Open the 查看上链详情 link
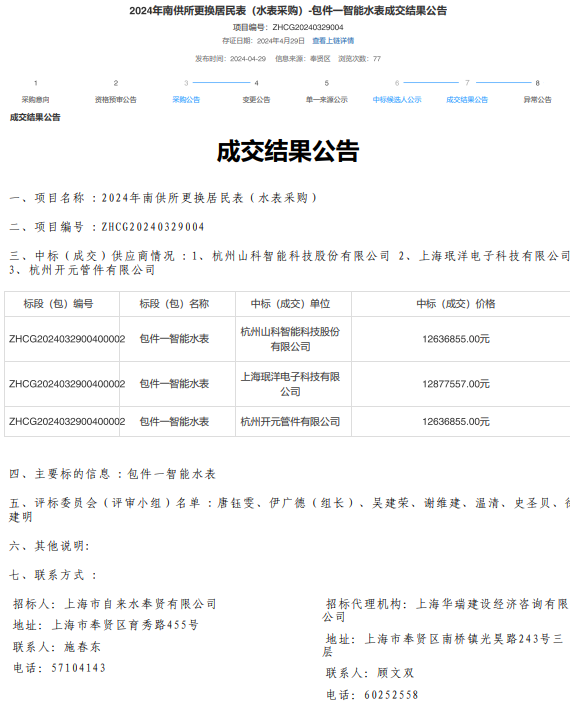The height and width of the screenshot is (702, 570). (333, 41)
